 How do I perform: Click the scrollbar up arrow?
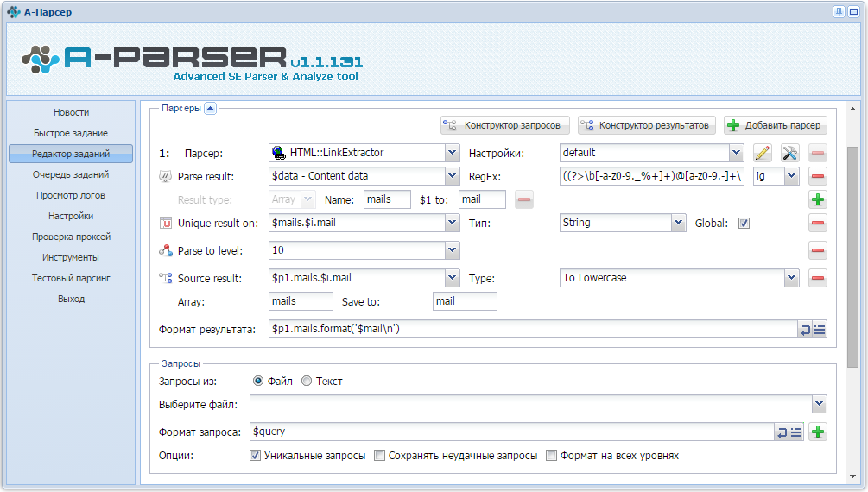[x=852, y=109]
